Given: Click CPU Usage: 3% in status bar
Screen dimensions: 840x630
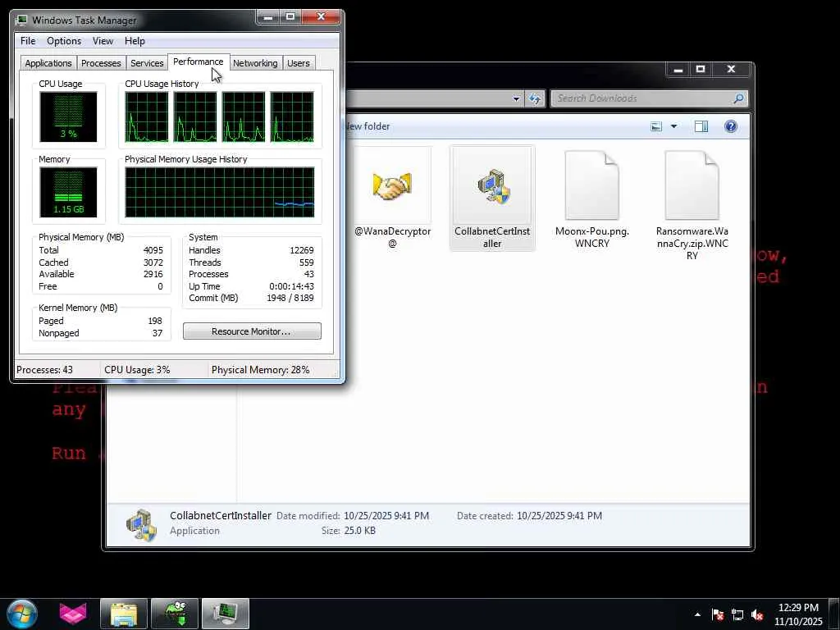Looking at the screenshot, I should click(x=137, y=370).
